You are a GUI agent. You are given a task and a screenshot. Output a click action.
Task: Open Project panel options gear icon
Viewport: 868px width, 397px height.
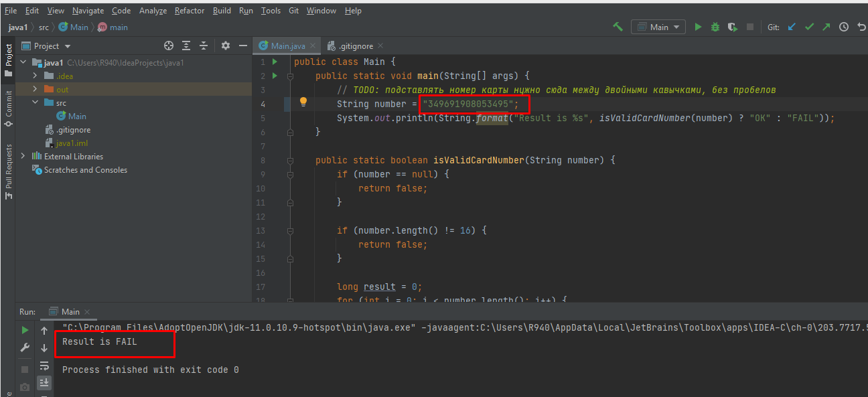point(226,46)
